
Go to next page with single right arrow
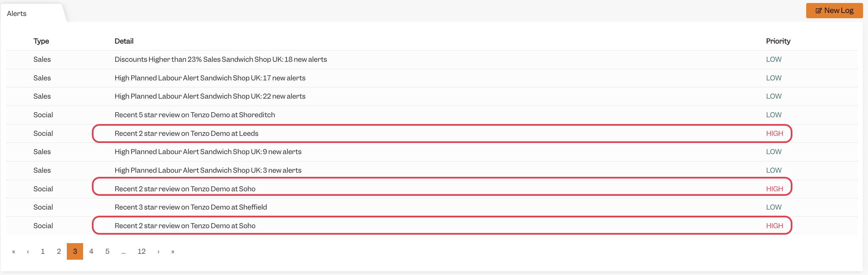click(x=159, y=251)
